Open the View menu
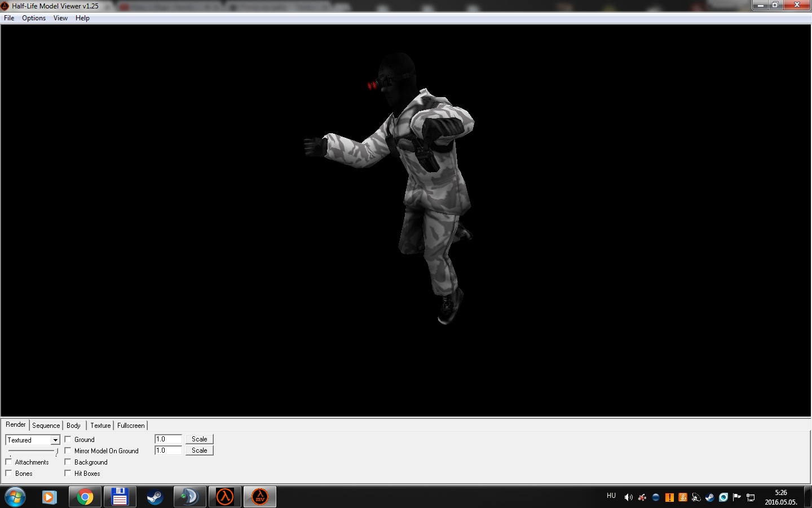 60,18
